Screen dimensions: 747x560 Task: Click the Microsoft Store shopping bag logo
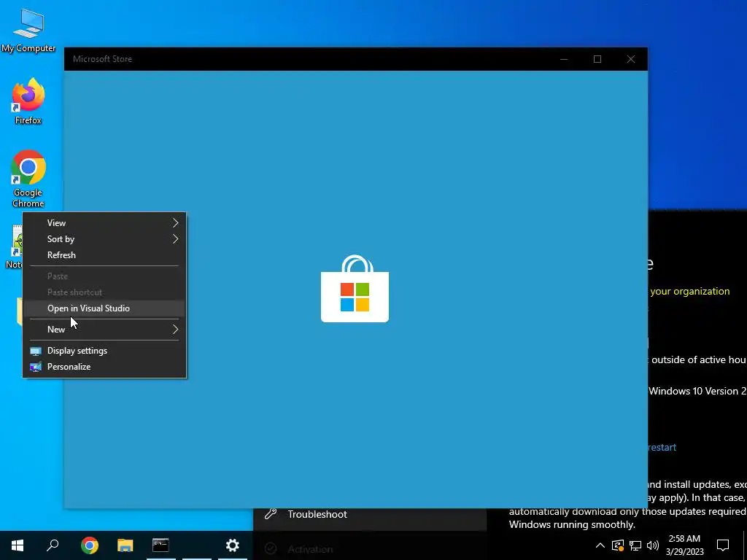[355, 289]
